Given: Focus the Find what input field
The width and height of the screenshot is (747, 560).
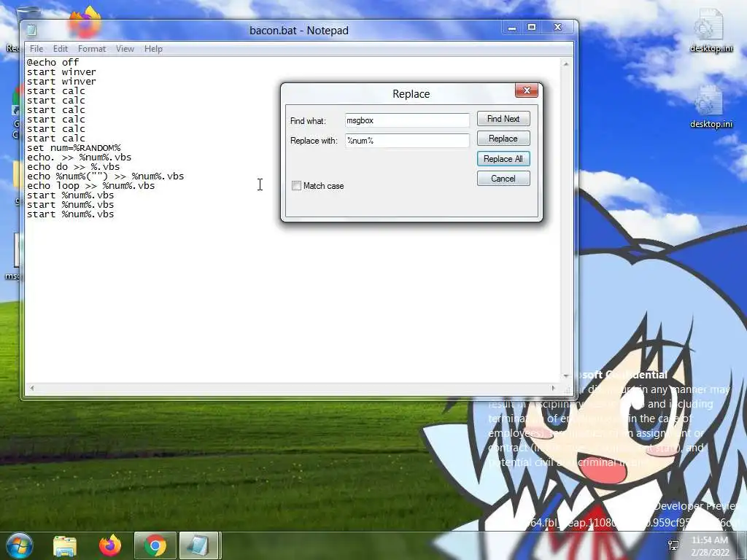Looking at the screenshot, I should (x=407, y=120).
